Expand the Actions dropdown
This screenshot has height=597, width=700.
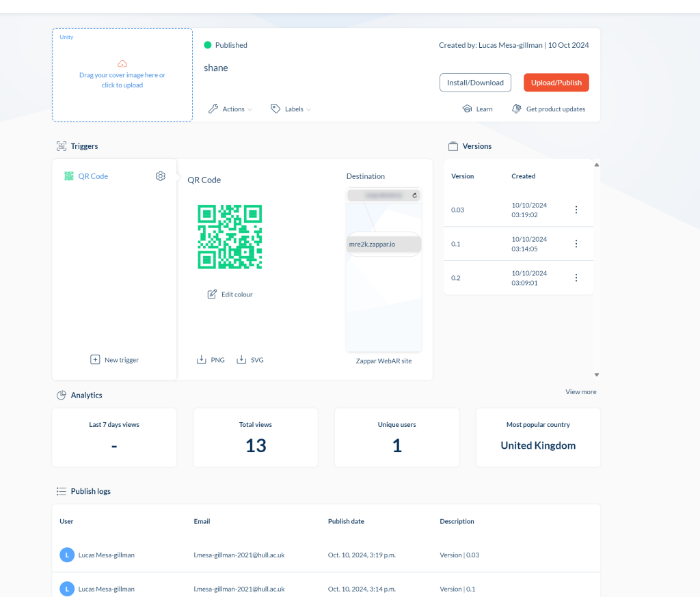tap(230, 109)
